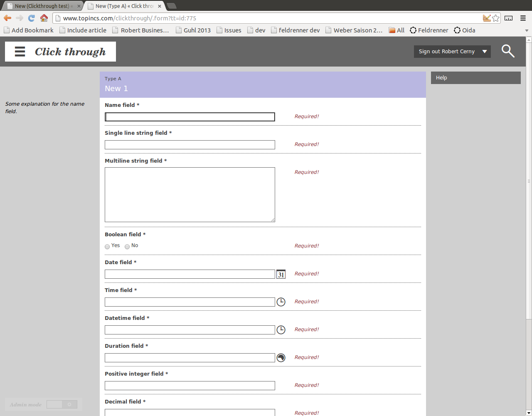Reload the page with browser refresh icon
Image resolution: width=532 pixels, height=416 pixels.
32,18
